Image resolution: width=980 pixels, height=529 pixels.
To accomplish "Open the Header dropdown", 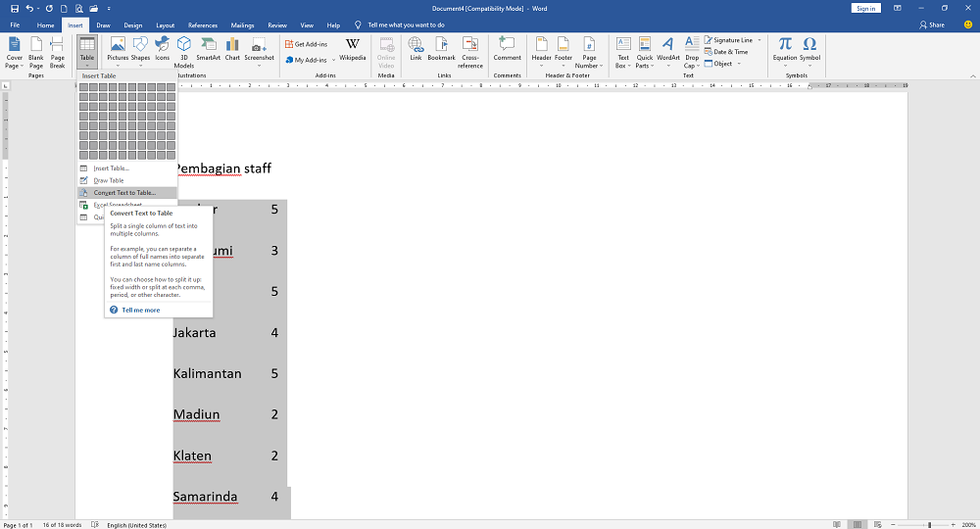I will [541, 53].
